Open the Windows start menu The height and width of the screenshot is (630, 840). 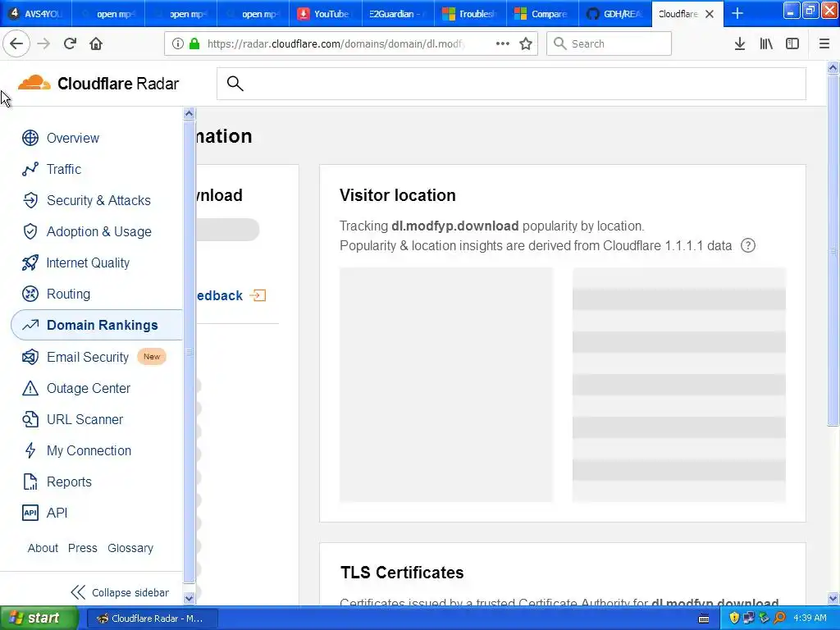pyautogui.click(x=39, y=618)
